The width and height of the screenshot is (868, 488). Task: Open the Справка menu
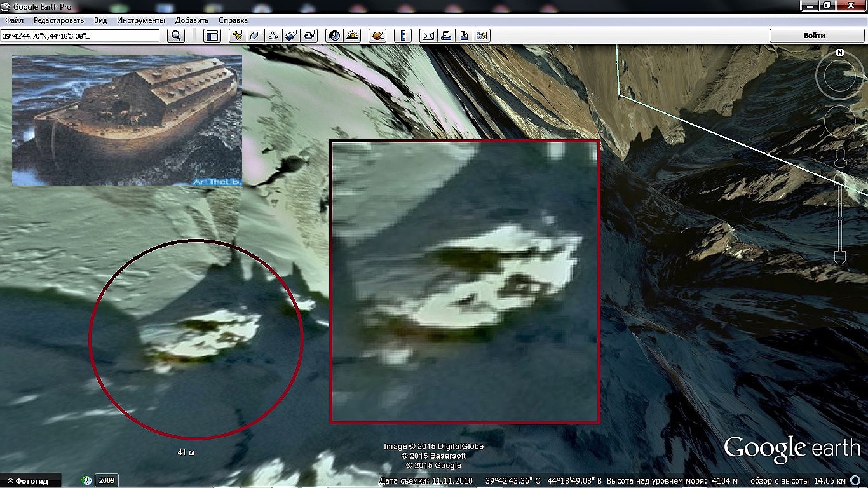[233, 20]
